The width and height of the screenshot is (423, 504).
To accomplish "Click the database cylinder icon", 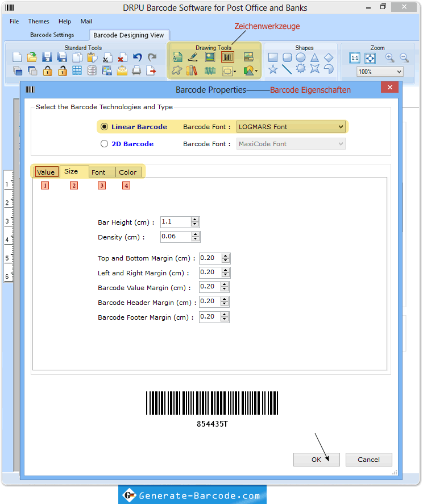I will click(92, 71).
